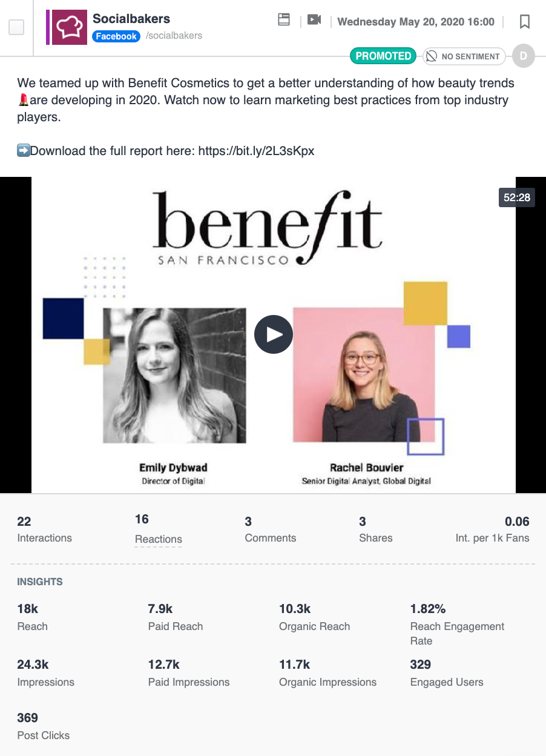Play the Benefit webinar video
The height and width of the screenshot is (756, 546).
(274, 334)
